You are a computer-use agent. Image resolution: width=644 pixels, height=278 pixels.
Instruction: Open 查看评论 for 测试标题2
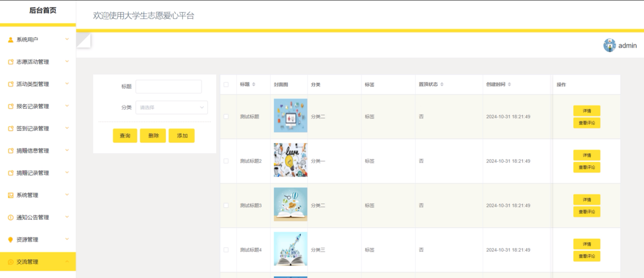point(587,167)
